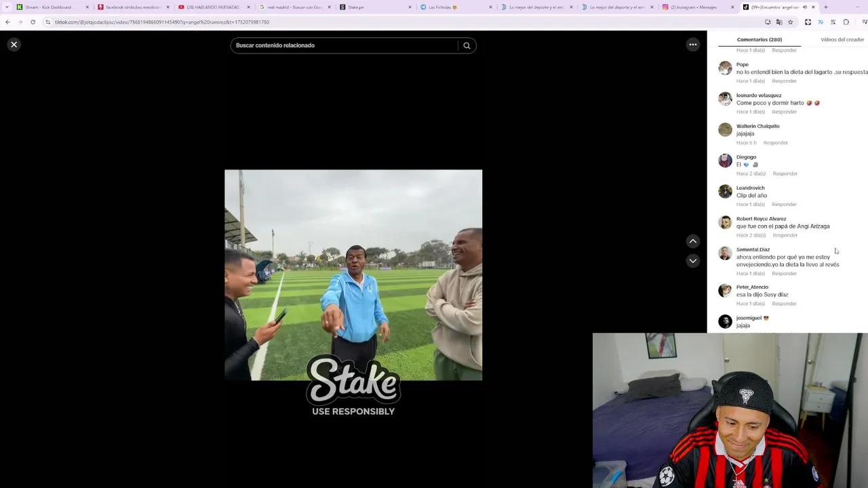Click the search magnifier icon

point(467,45)
